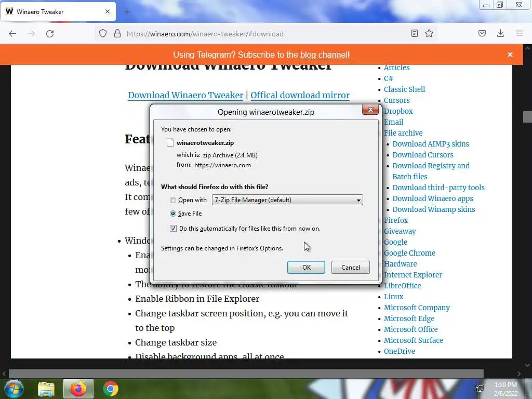This screenshot has width=532, height=399.
Task: Open the Microsoft Office category link
Action: coord(411,329)
